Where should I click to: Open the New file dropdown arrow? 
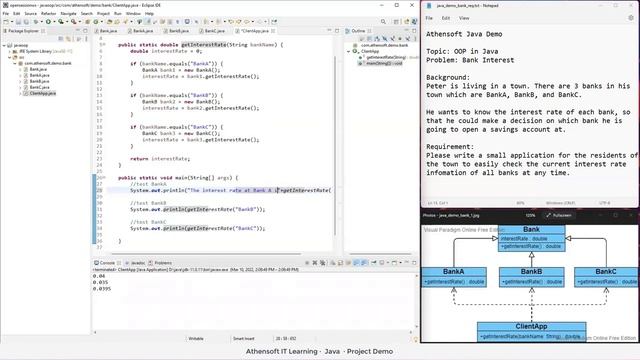click(x=12, y=22)
